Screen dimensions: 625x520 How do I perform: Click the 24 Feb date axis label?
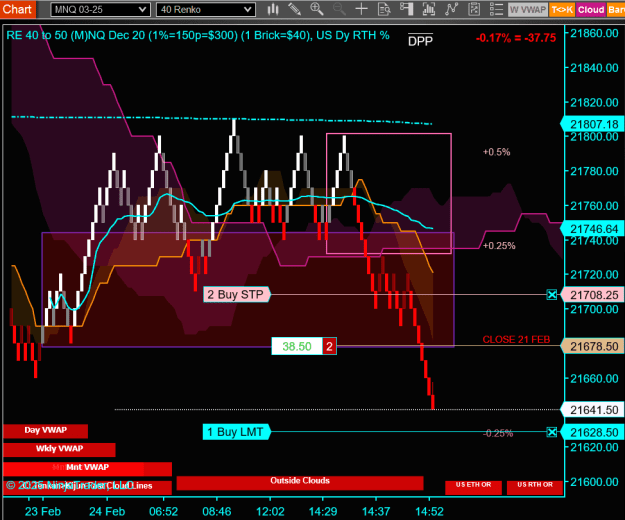107,511
